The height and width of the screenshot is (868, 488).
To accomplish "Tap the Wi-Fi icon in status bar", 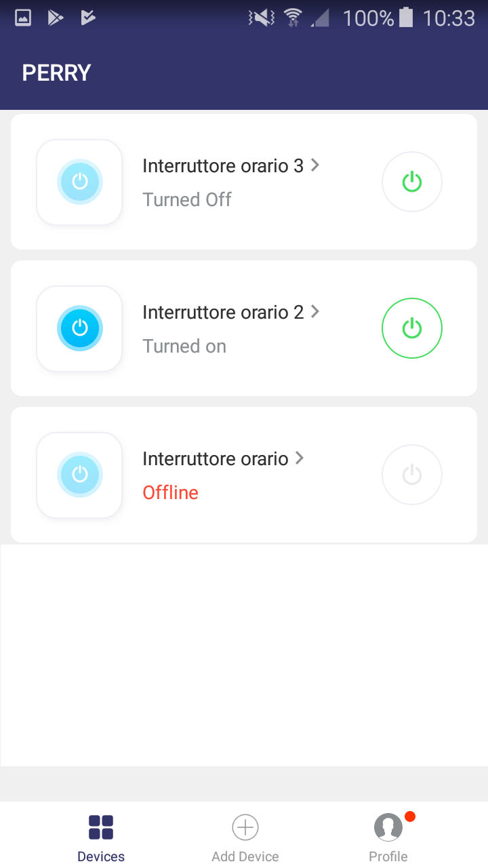I will (293, 18).
